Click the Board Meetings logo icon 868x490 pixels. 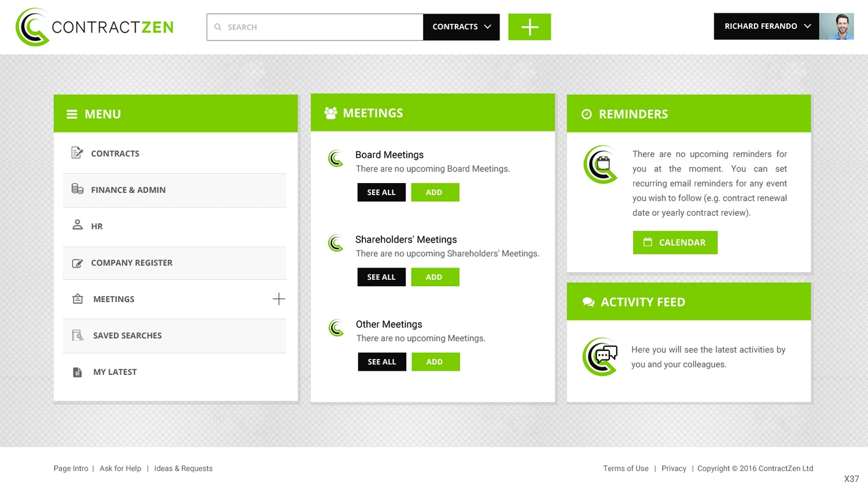click(336, 158)
